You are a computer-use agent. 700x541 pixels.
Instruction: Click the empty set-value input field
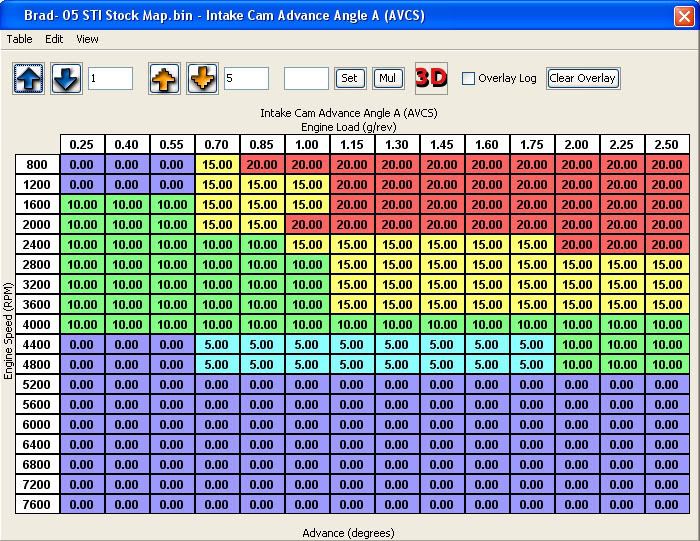(x=306, y=78)
